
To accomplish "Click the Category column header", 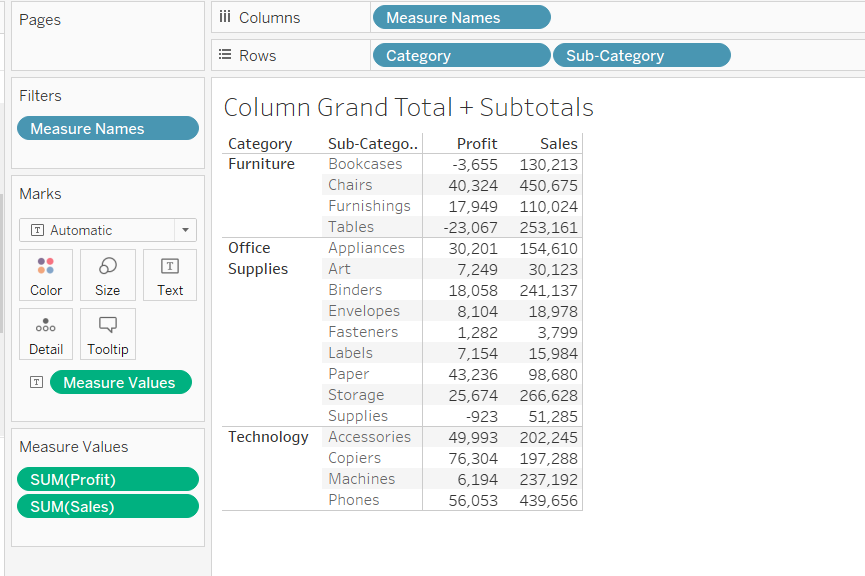I will point(260,144).
